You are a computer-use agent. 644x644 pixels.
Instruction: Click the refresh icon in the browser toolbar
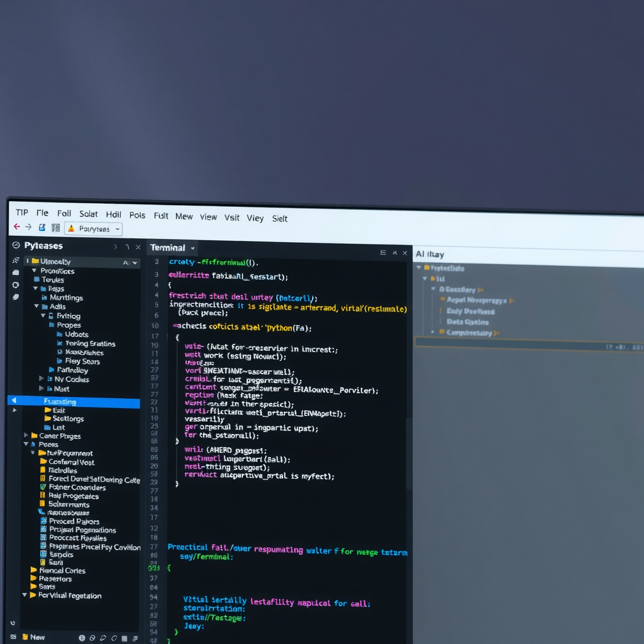tap(42, 227)
